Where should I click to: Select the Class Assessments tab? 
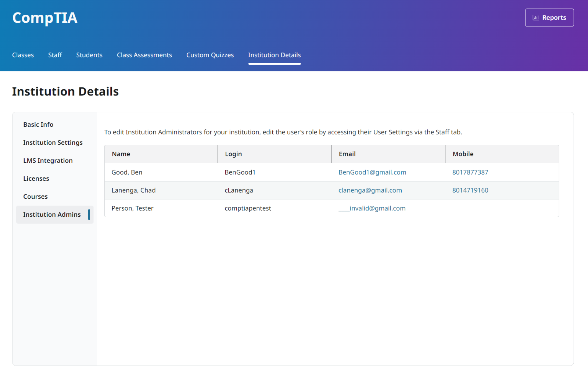pyautogui.click(x=144, y=55)
